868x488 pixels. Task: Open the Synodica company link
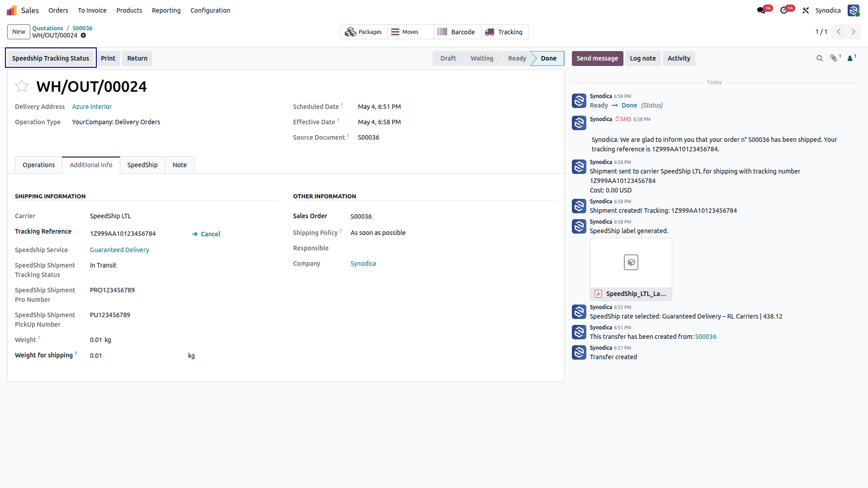[363, 263]
